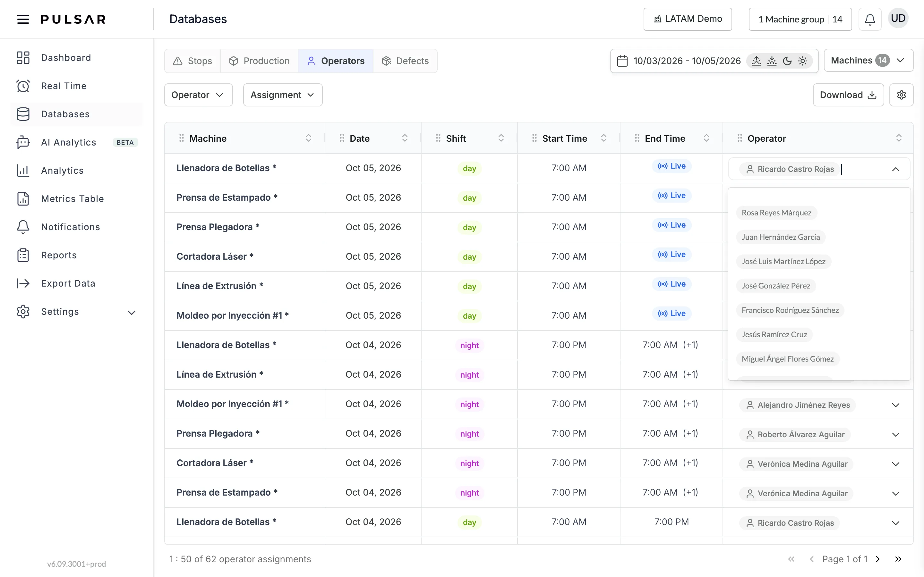The height and width of the screenshot is (577, 924).
Task: Click the LATAM Demo button
Action: pyautogui.click(x=688, y=19)
